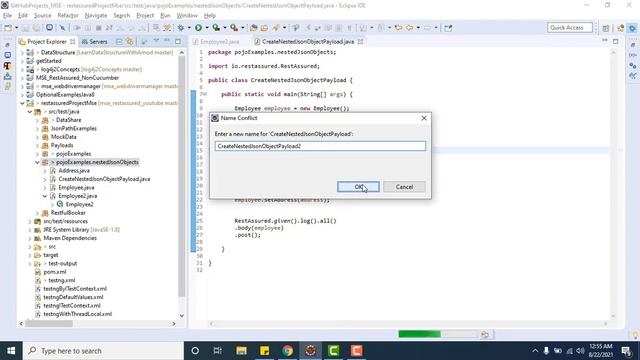Open Project Explorer View Menu triangle
Image resolution: width=640 pixels, height=360 pixels.
pyautogui.click(x=156, y=41)
